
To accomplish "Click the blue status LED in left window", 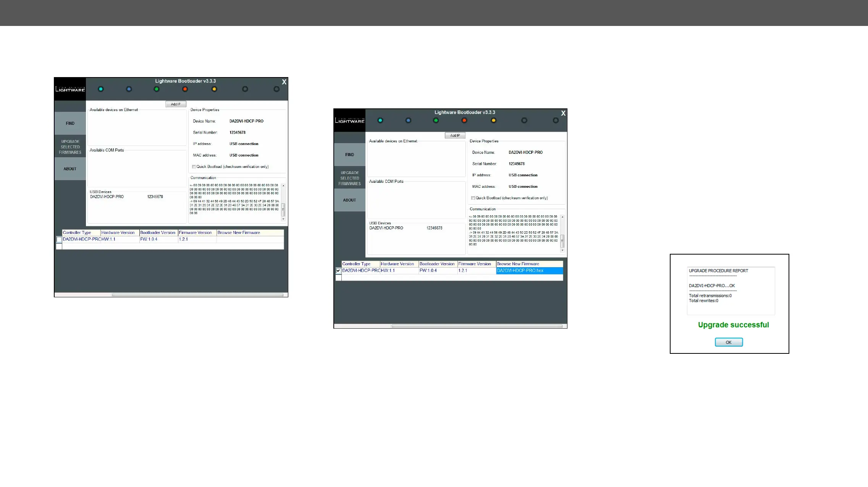I will coord(129,89).
